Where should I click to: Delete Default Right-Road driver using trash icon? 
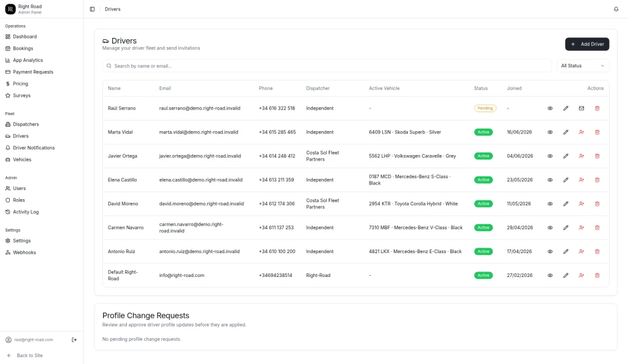597,275
